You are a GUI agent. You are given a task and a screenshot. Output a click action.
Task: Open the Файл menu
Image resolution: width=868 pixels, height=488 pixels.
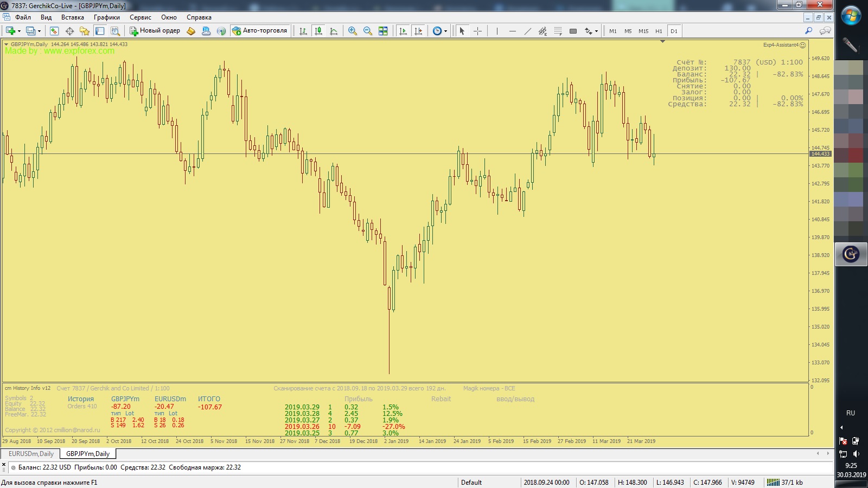[x=23, y=17]
